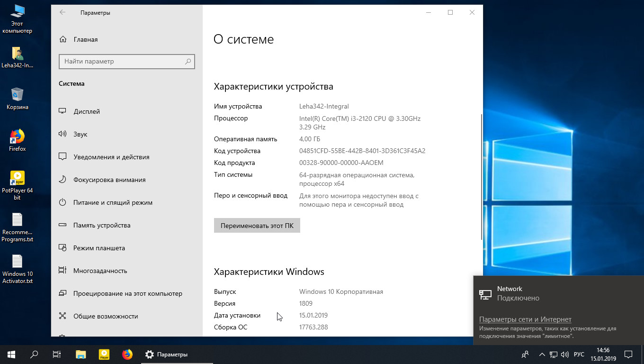Select the Leha342-In... folder desktop icon

point(17,58)
